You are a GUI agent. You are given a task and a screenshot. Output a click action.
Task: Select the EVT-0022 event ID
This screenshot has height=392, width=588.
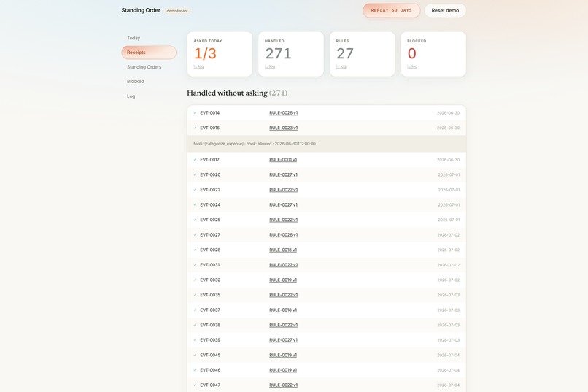pos(210,190)
